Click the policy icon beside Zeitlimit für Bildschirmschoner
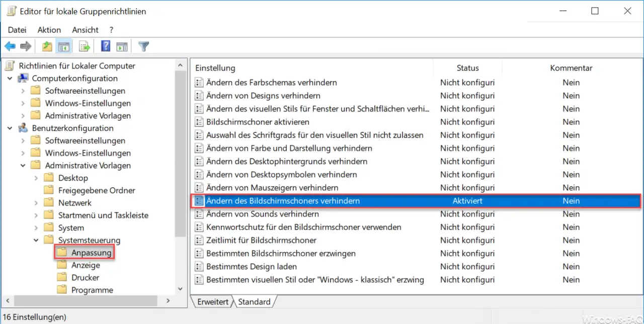 coord(199,240)
